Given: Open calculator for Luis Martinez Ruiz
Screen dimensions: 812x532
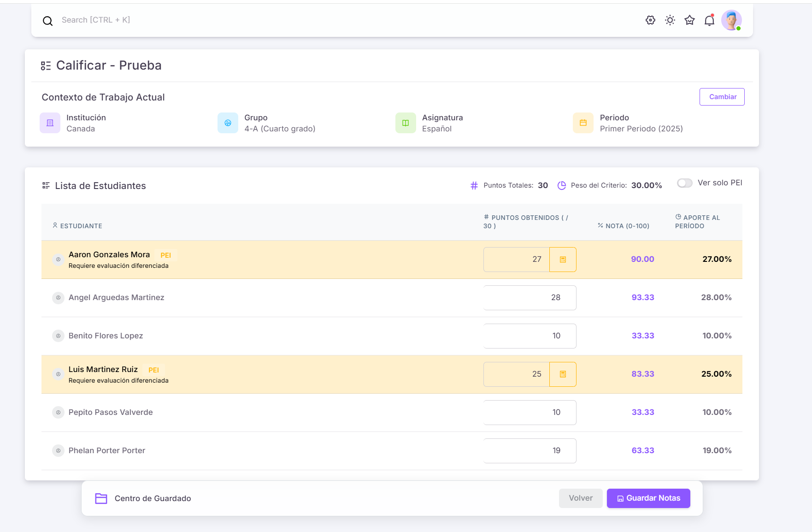Looking at the screenshot, I should click(563, 374).
